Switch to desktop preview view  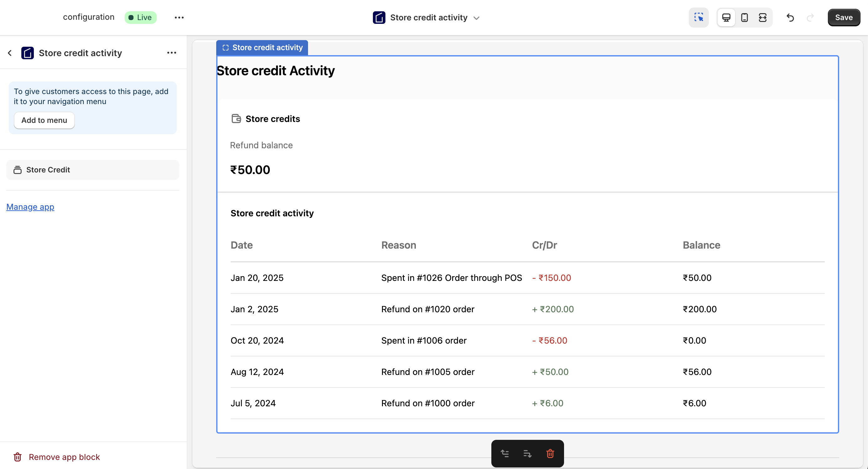[x=726, y=18]
